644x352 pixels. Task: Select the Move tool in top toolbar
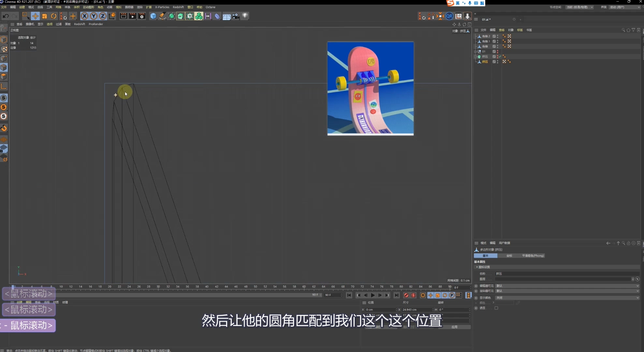click(x=35, y=16)
